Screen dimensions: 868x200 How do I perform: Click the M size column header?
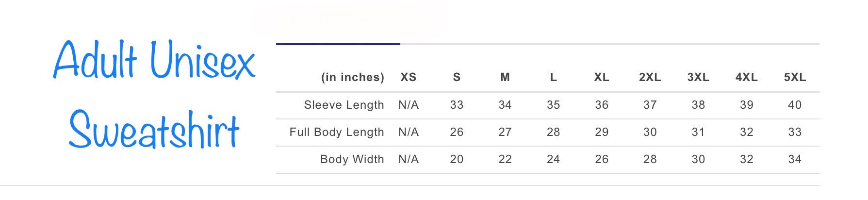[505, 77]
